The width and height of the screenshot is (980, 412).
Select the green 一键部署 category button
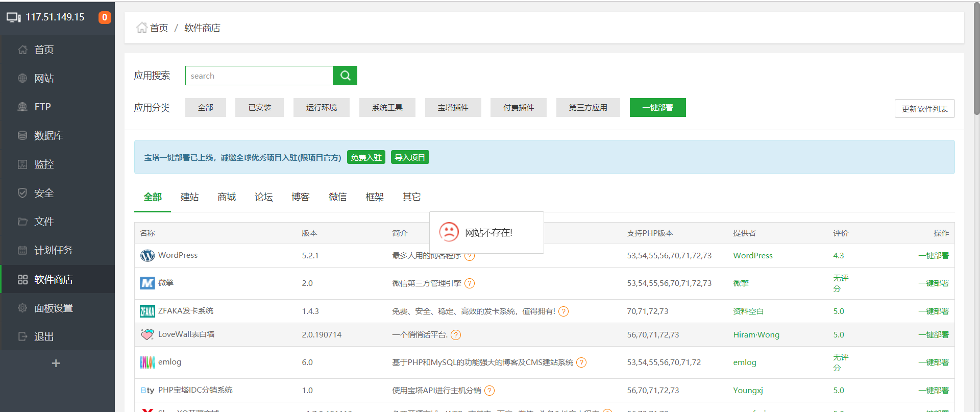(658, 107)
